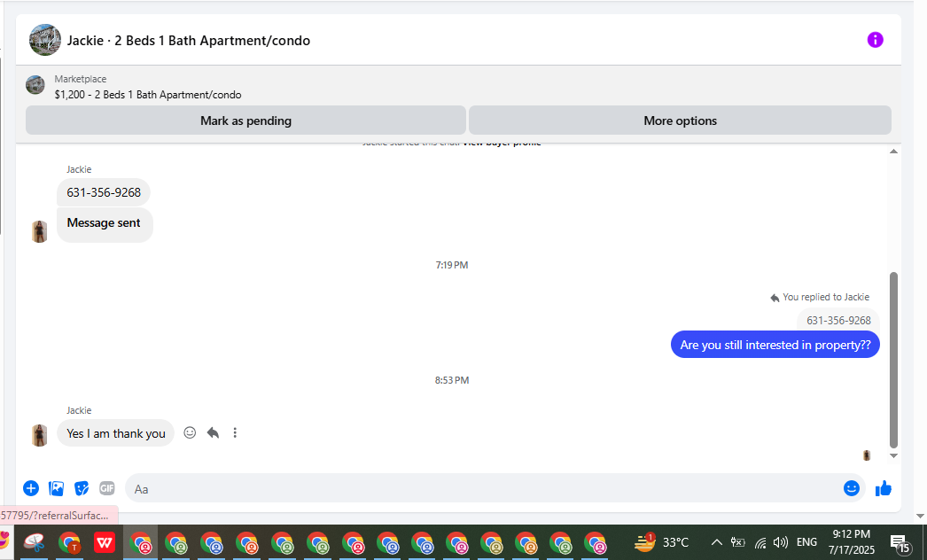Image resolution: width=927 pixels, height=560 pixels.
Task: Click the seen-by avatar indicator
Action: pyautogui.click(x=867, y=455)
